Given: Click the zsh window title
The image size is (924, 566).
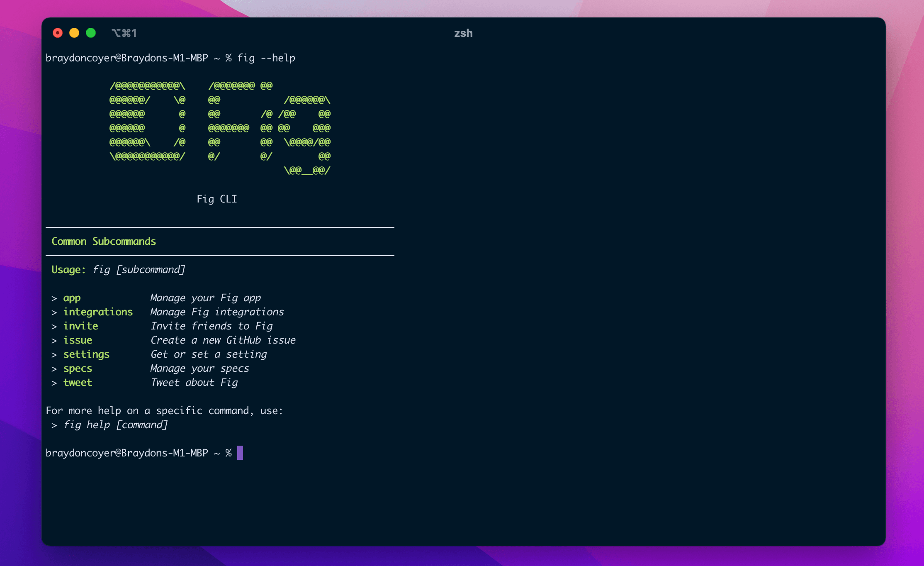Looking at the screenshot, I should pyautogui.click(x=463, y=33).
